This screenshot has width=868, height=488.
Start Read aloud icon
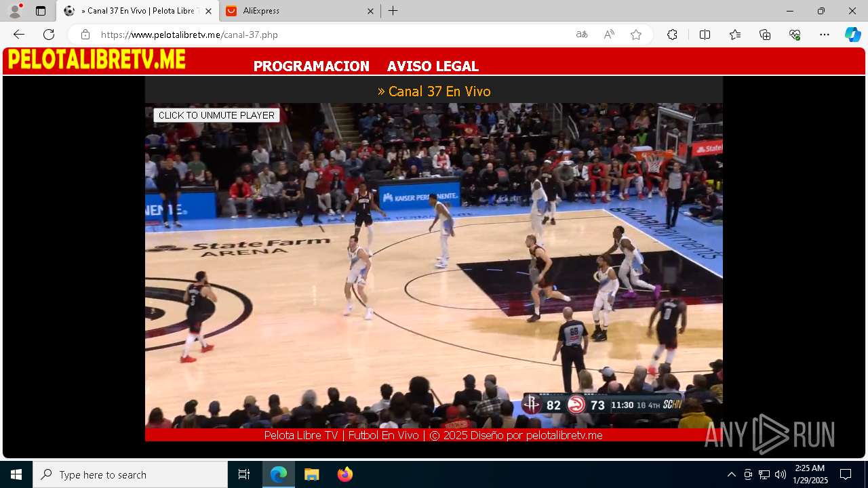point(609,35)
